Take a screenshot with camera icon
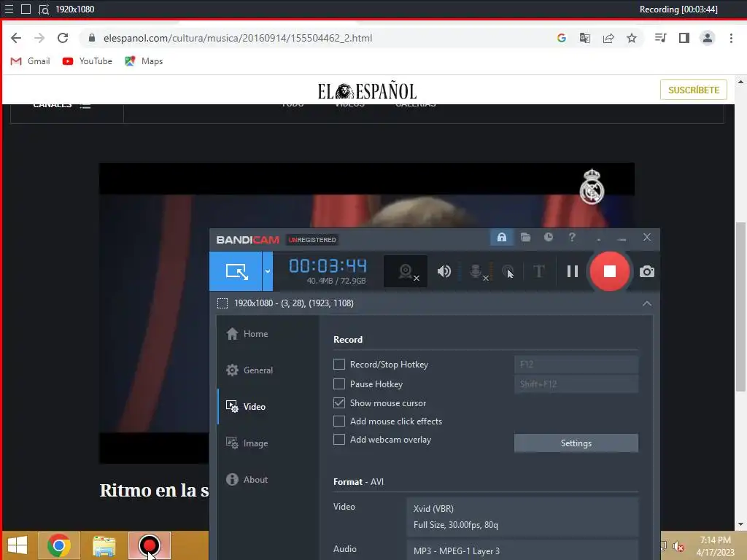The height and width of the screenshot is (560, 747). pos(646,271)
